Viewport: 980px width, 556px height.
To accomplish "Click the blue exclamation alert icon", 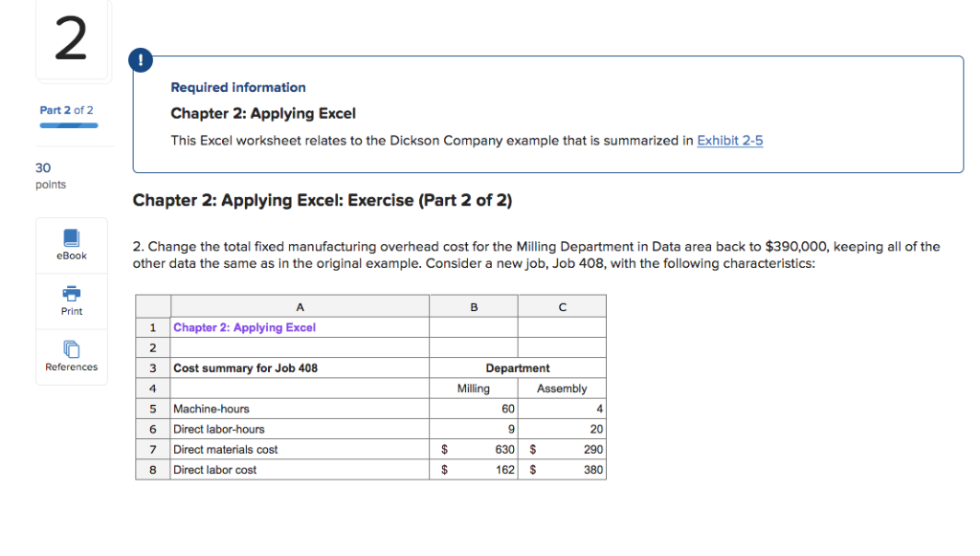I will click(140, 59).
